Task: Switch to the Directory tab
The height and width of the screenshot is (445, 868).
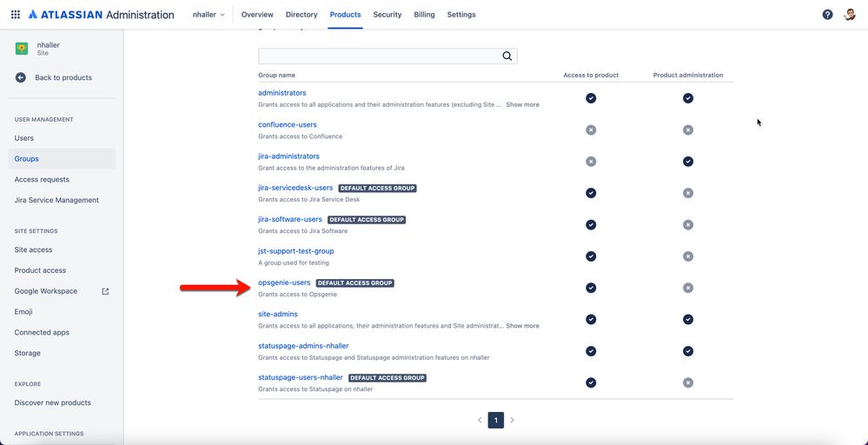Action: pyautogui.click(x=301, y=15)
